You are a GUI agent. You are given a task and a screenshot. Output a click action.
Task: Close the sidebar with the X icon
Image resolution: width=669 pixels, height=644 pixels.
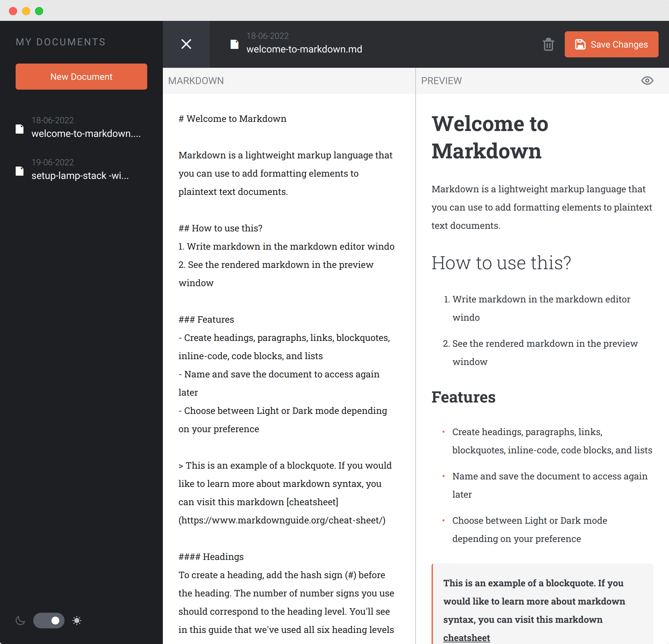pos(186,44)
